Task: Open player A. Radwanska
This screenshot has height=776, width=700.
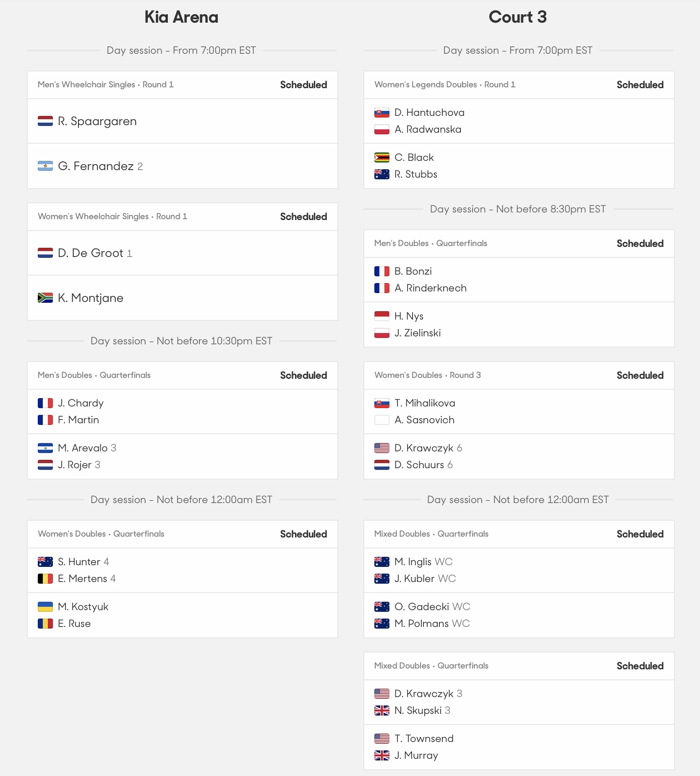Action: click(428, 129)
